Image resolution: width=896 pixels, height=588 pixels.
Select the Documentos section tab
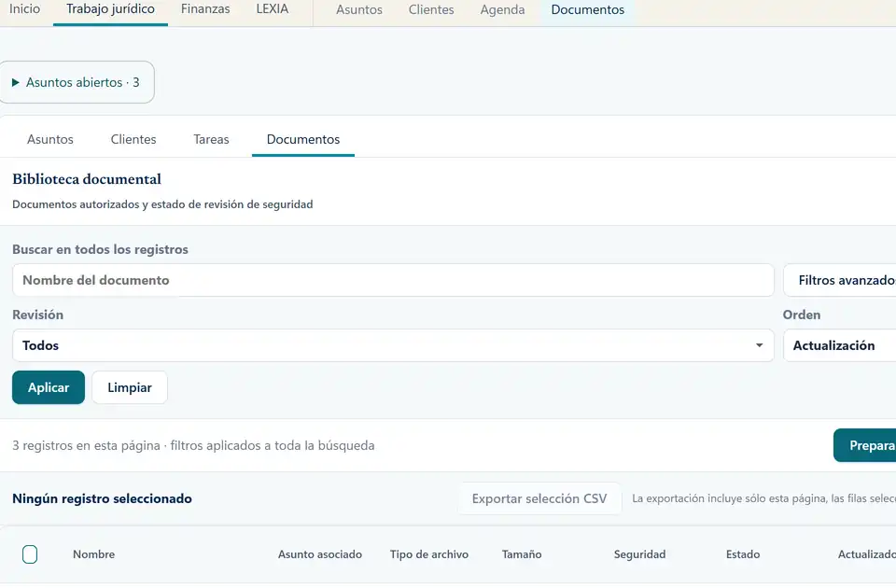point(302,139)
